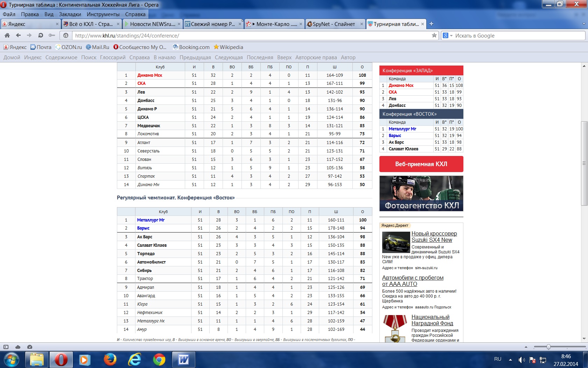Image resolution: width=588 pixels, height=368 pixels.
Task: Open Wikipedia bookmark
Action: 228,47
